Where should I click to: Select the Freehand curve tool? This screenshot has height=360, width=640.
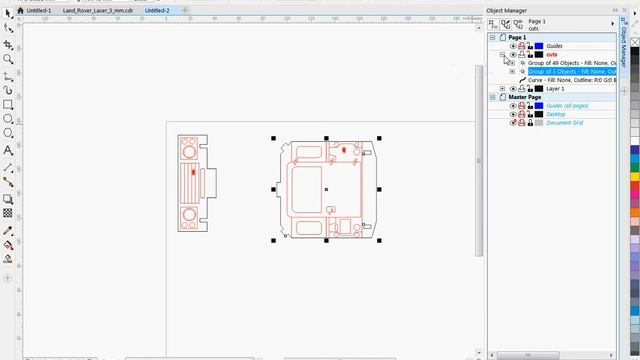point(8,76)
